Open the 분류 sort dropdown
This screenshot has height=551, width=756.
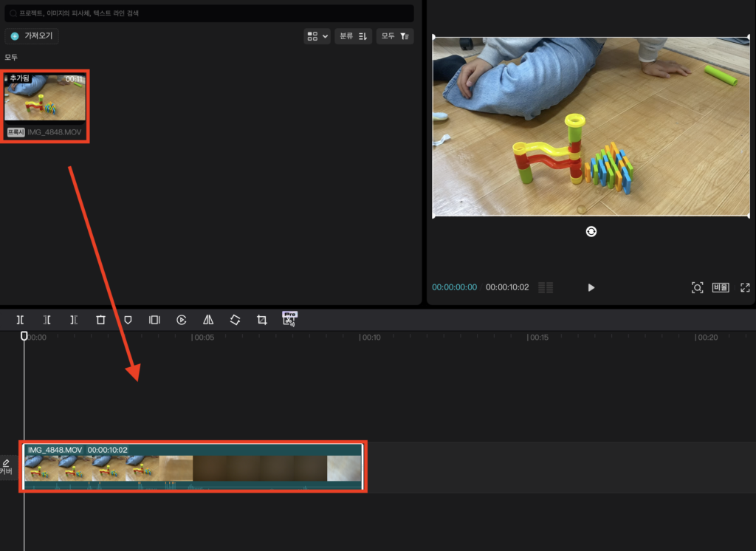[x=353, y=36]
